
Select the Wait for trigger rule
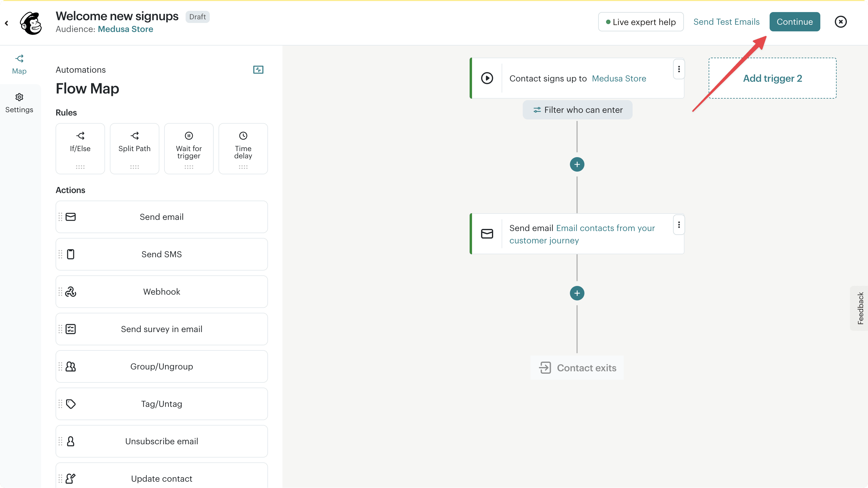pyautogui.click(x=189, y=148)
